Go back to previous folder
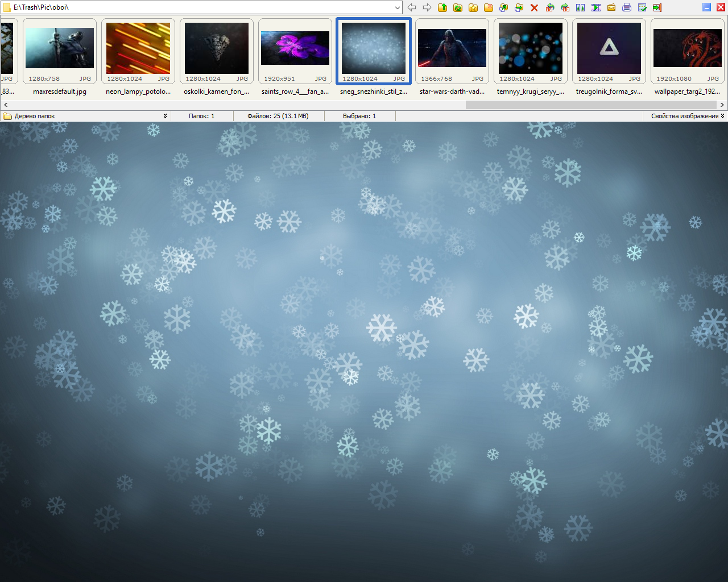This screenshot has width=728, height=582. (412, 7)
